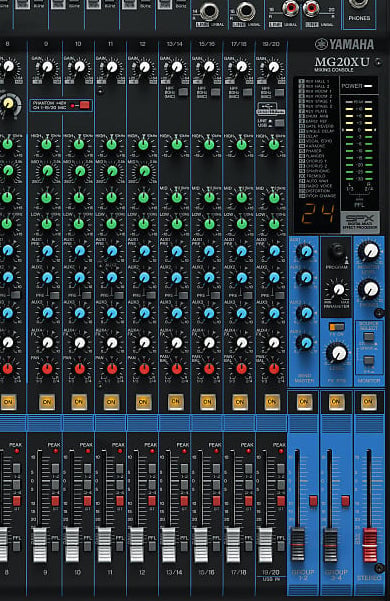
Task: Toggle the HPF button on channel 17/18
Action: [x=247, y=92]
